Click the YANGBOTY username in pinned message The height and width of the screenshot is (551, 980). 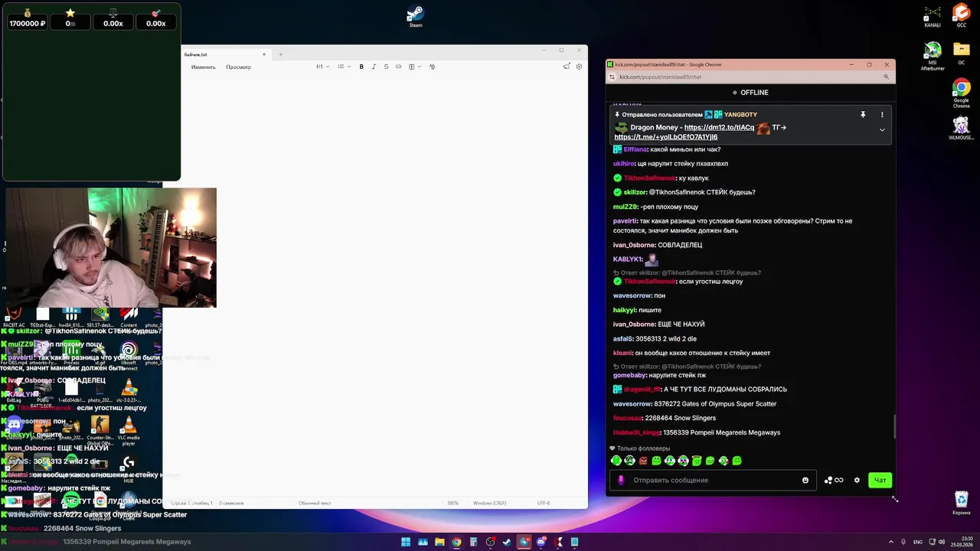click(740, 115)
